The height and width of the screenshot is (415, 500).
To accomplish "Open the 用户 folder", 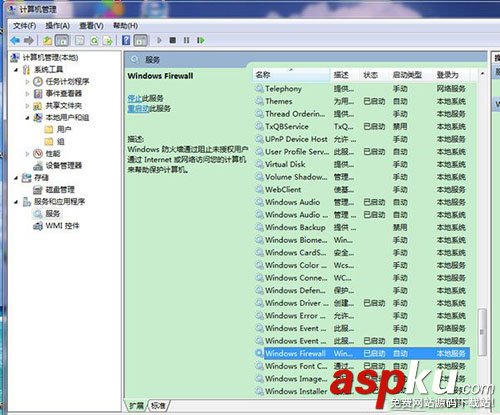I will click(x=64, y=129).
